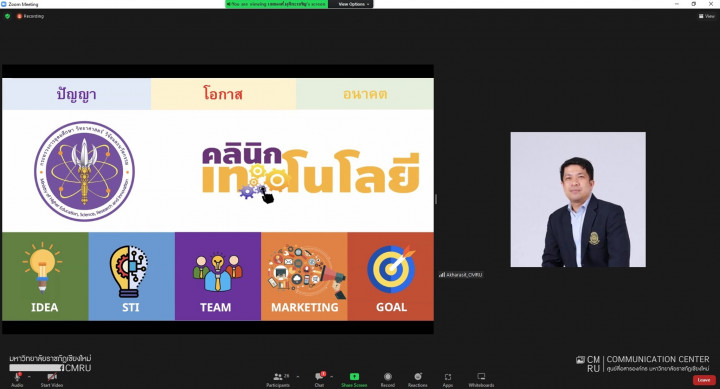Click the green screen-viewing notification banner
The image size is (720, 389).
point(276,4)
